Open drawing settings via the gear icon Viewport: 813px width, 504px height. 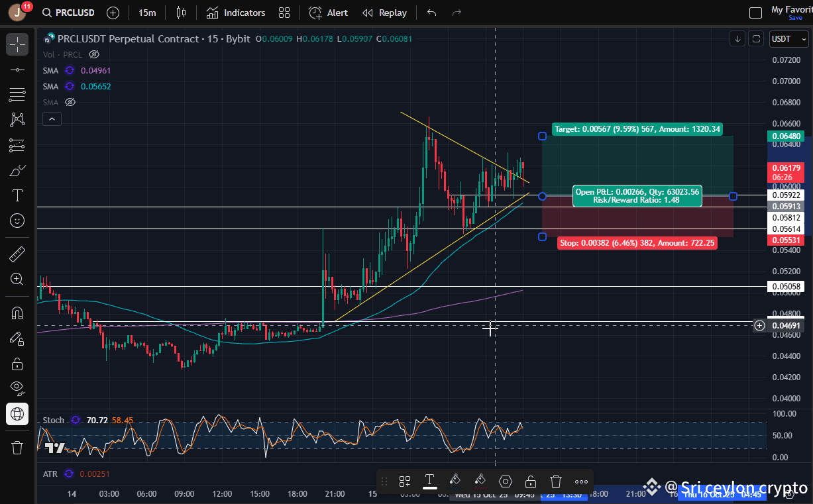(x=505, y=481)
